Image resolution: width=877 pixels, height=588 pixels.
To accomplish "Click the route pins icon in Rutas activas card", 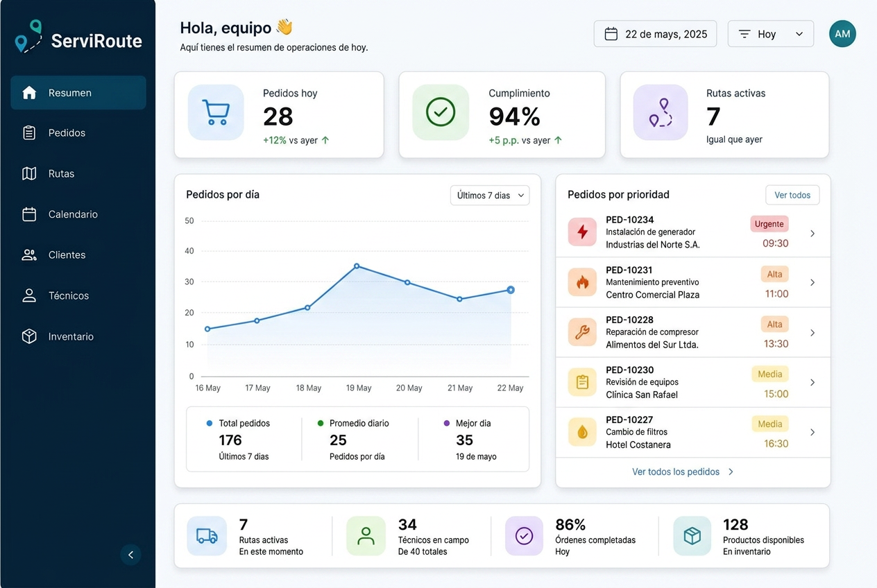I will click(661, 112).
